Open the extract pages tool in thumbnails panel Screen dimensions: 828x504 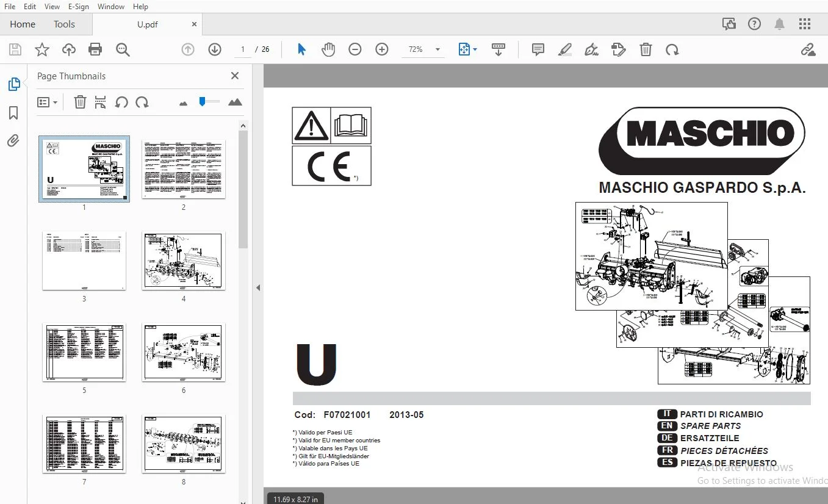pyautogui.click(x=101, y=103)
